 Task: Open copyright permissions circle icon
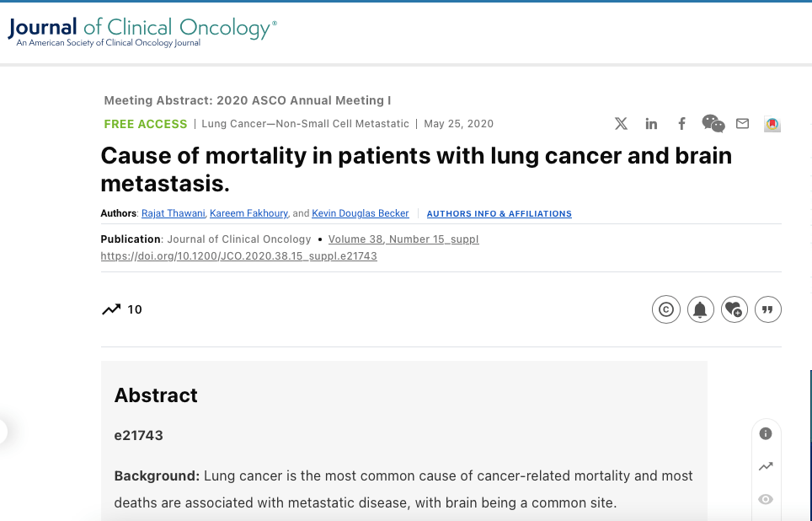(665, 309)
